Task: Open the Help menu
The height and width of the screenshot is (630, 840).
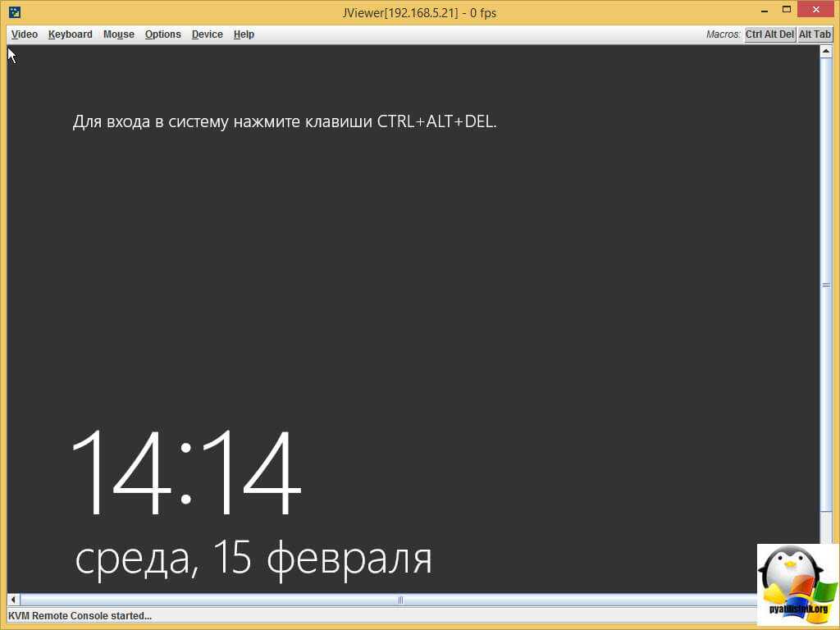Action: pos(244,34)
